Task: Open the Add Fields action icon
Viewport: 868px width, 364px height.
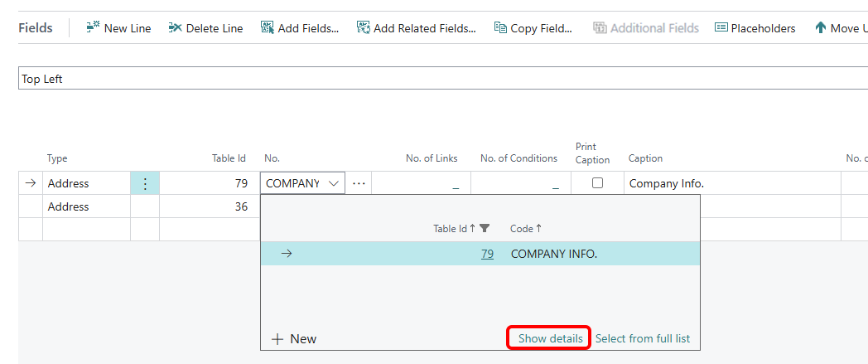Action: click(268, 28)
